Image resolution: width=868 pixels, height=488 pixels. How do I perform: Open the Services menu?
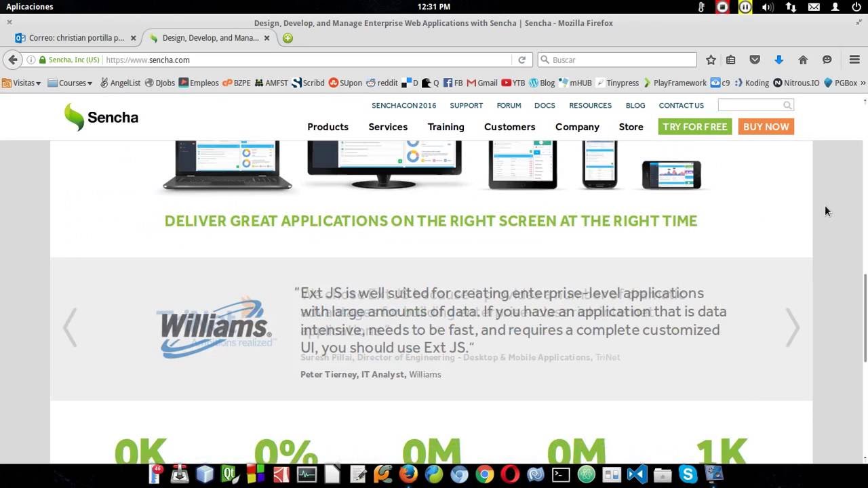388,127
